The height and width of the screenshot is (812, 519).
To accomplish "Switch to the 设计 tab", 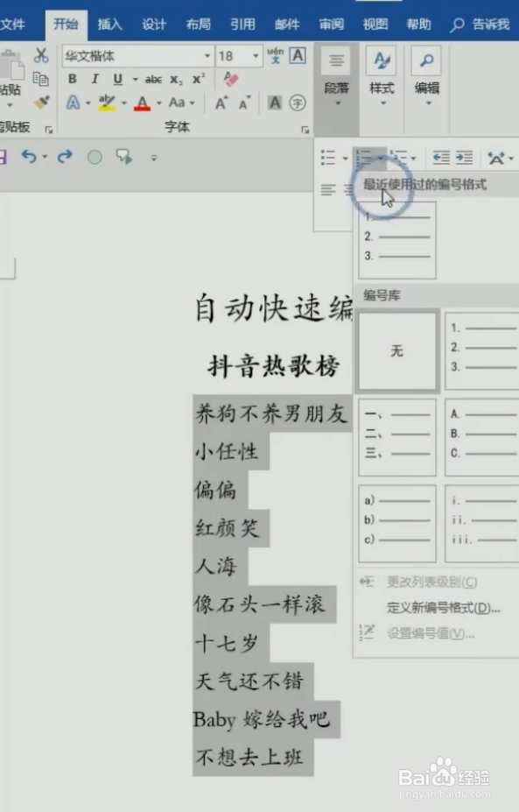I will pos(154,25).
